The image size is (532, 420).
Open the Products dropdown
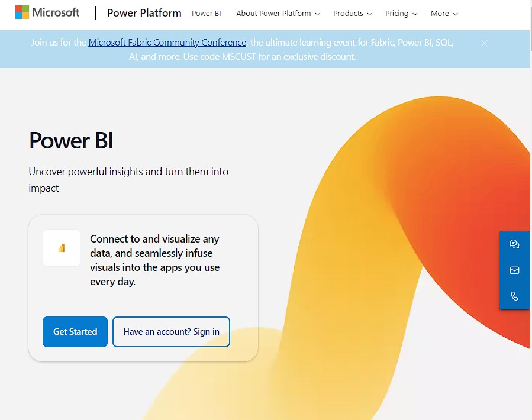click(353, 14)
